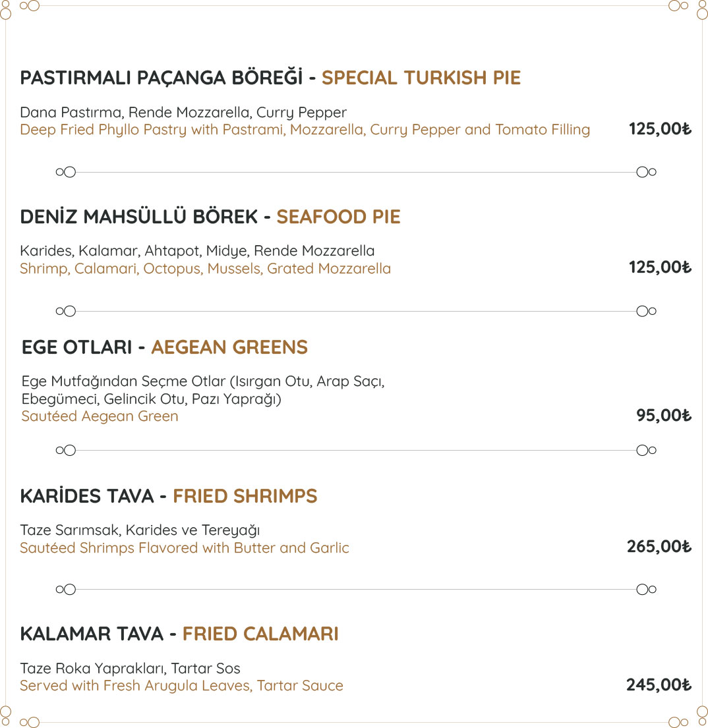
Task: Select the Kalamar Tava title
Action: pyautogui.click(x=92, y=634)
